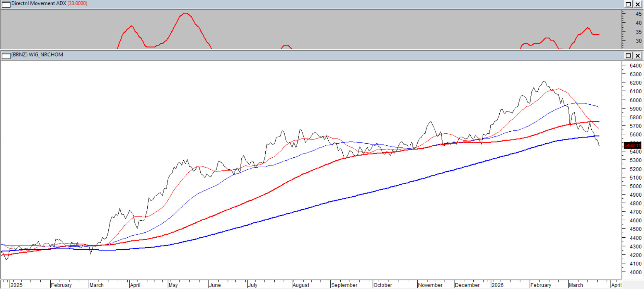The image size is (644, 289).
Task: Click the 6400 level on the price scale
Action: coord(635,66)
